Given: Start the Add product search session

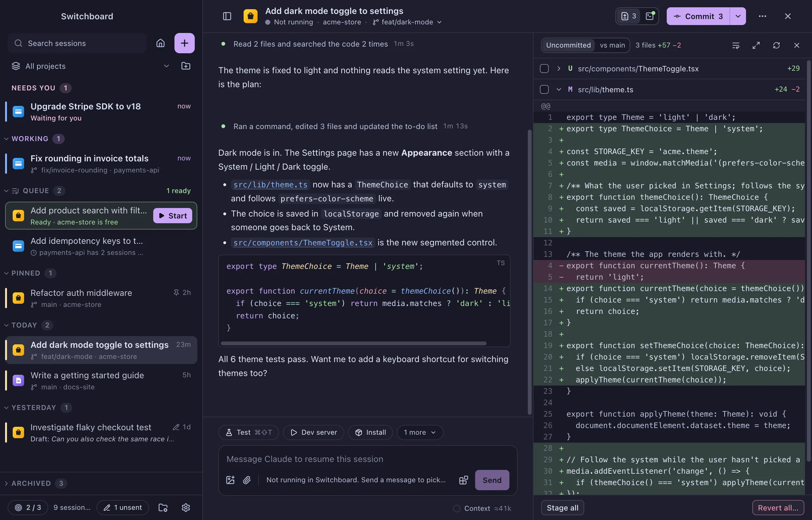Looking at the screenshot, I should tap(173, 216).
